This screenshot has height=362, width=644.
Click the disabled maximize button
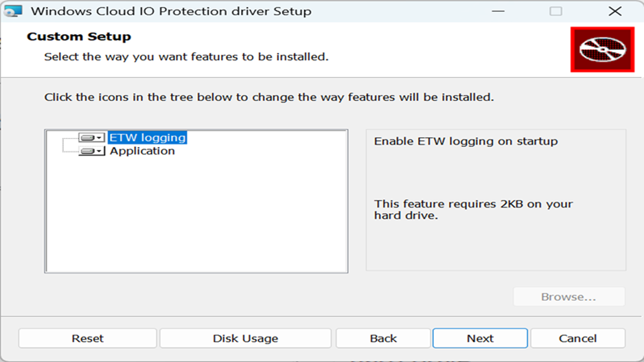tap(556, 11)
